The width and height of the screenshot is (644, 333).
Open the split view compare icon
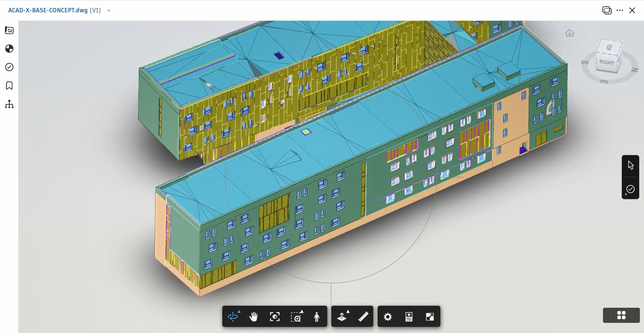point(607,10)
